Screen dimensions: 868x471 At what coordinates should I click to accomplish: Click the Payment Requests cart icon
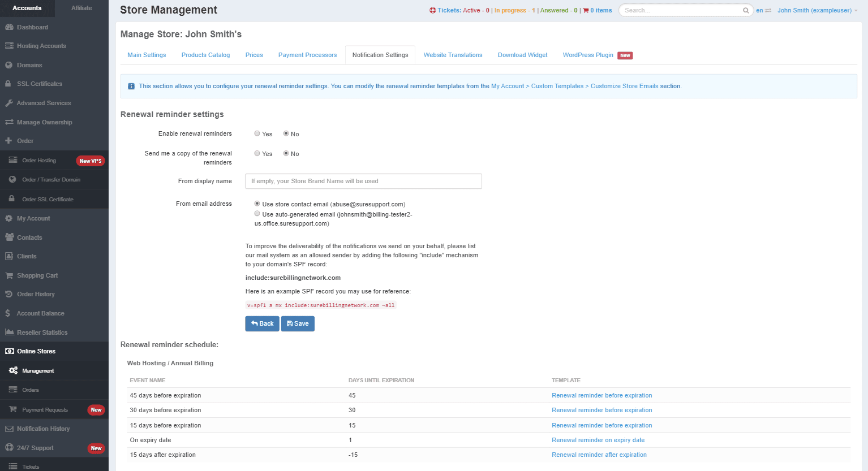tap(12, 409)
